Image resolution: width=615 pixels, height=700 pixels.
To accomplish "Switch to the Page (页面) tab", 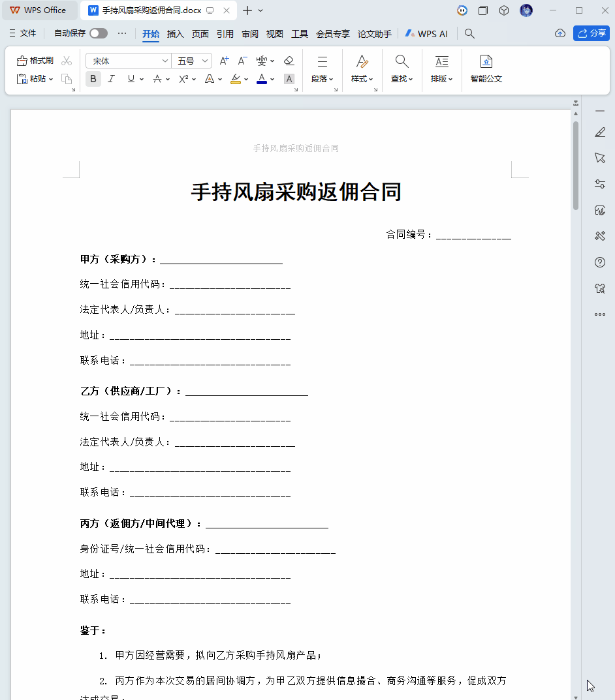I will click(200, 34).
